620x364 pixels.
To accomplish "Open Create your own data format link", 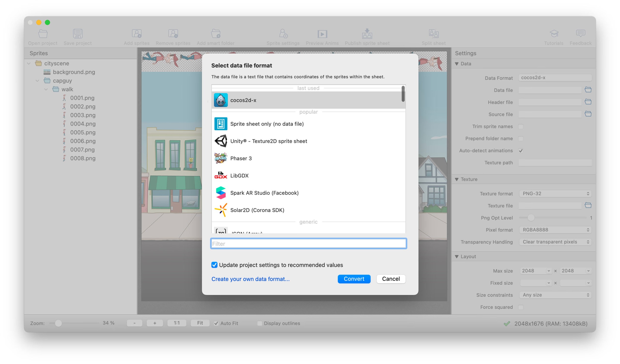I will pos(250,279).
